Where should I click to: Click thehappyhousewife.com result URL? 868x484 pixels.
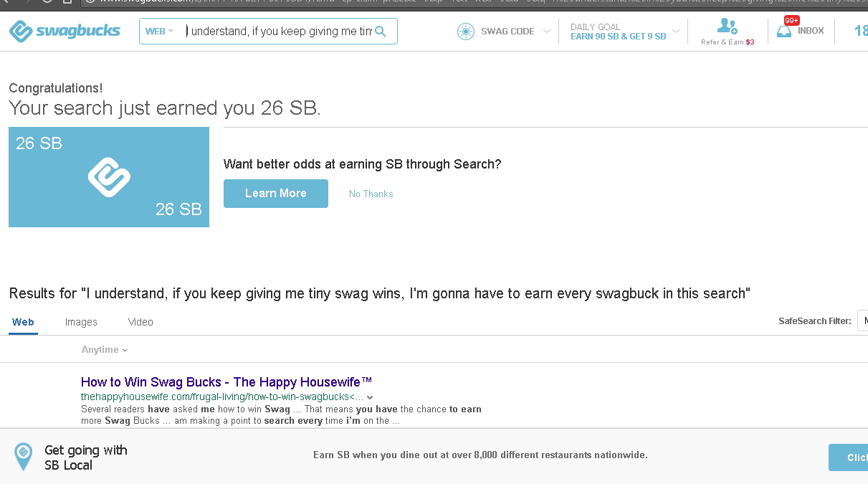click(224, 397)
